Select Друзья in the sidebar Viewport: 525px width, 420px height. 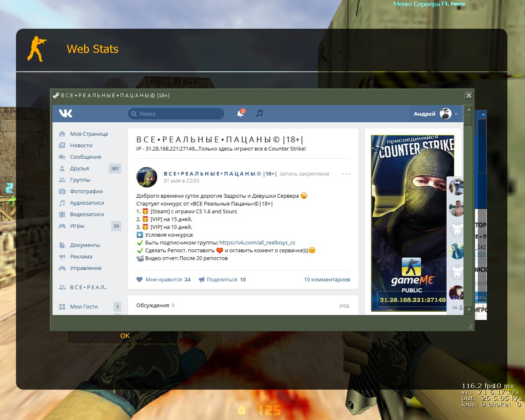coord(80,168)
